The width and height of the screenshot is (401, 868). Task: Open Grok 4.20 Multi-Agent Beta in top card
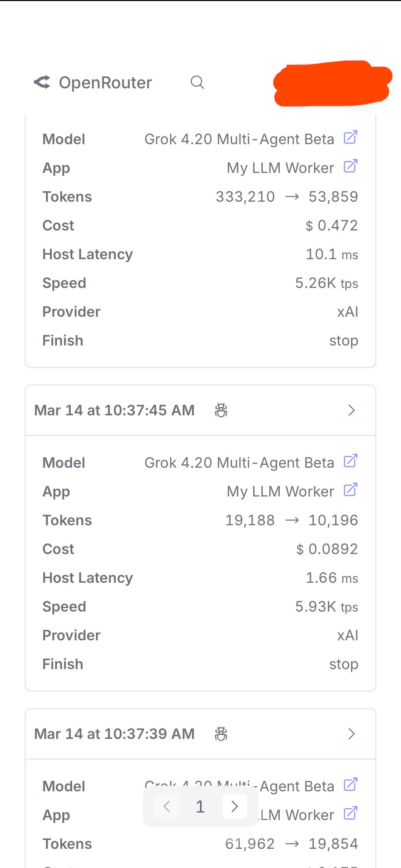(x=239, y=139)
